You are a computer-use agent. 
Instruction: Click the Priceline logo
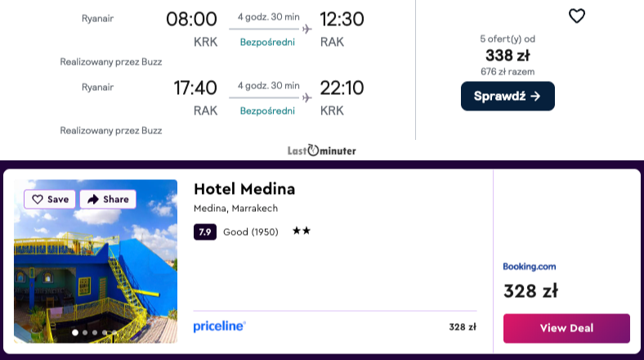(220, 326)
